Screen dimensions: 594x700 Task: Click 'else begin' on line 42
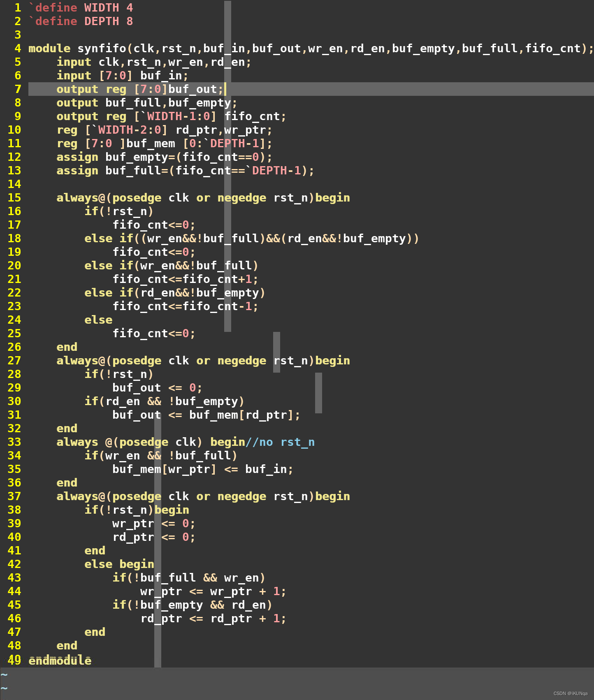point(119,564)
